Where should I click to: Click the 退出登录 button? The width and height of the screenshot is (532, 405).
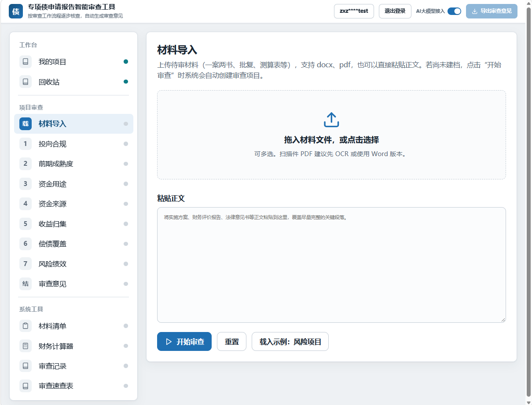click(395, 11)
